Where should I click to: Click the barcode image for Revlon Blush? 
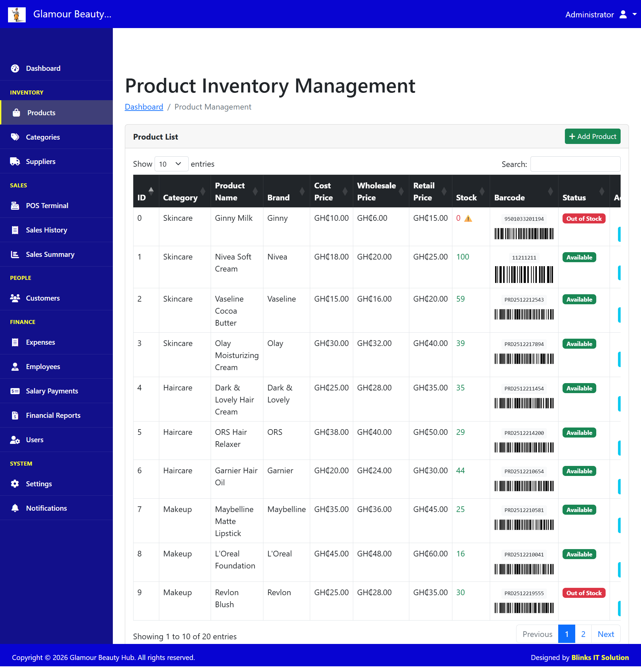click(x=524, y=608)
